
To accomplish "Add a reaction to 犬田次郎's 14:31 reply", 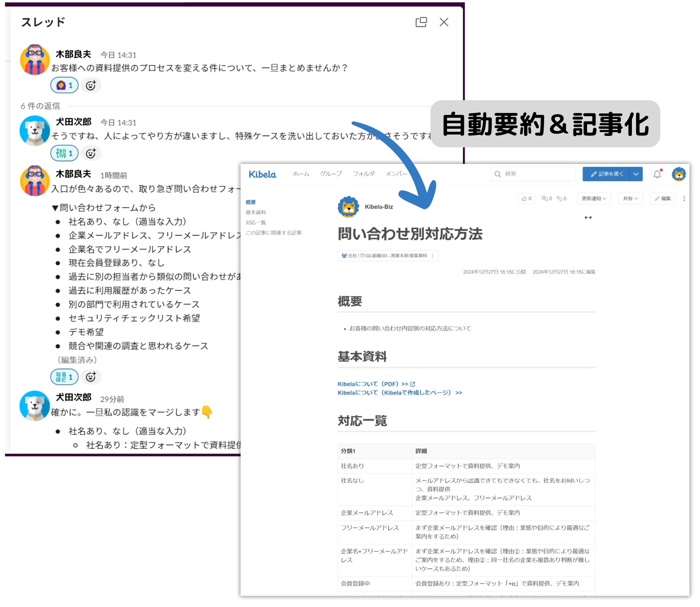I will [x=91, y=153].
